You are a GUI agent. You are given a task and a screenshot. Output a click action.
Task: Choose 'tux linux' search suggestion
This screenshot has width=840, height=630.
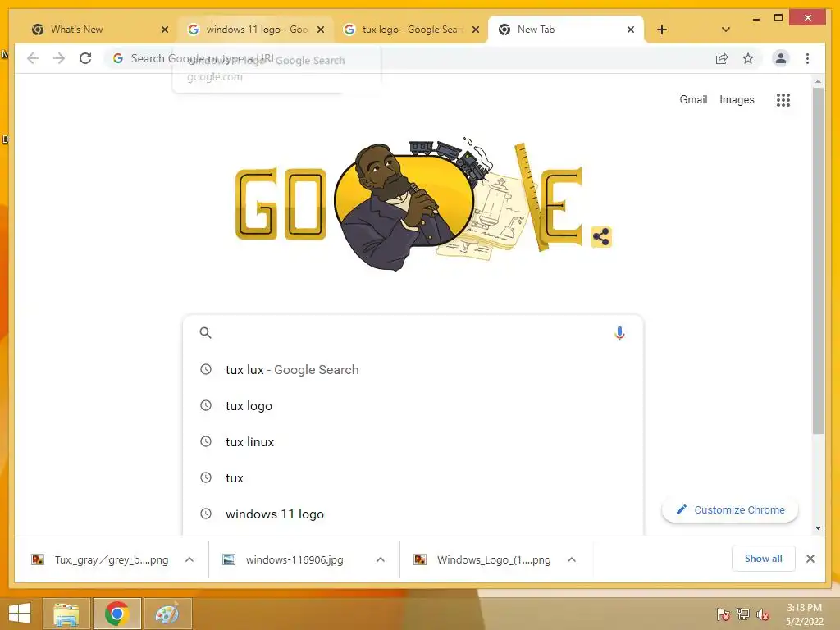413,442
